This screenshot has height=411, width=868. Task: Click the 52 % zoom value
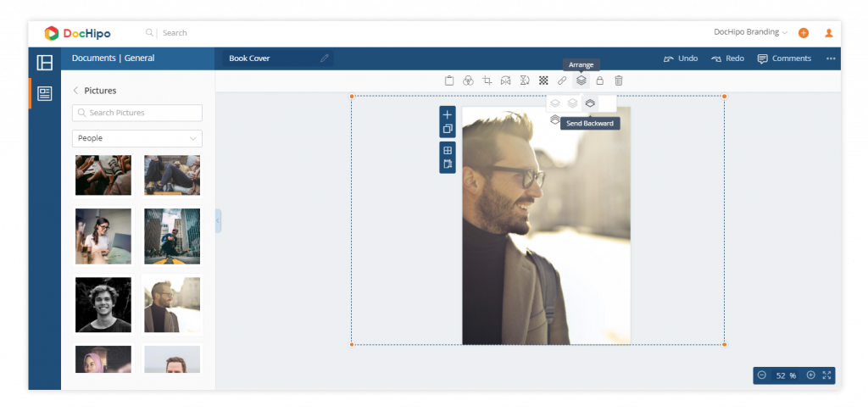[x=786, y=375]
